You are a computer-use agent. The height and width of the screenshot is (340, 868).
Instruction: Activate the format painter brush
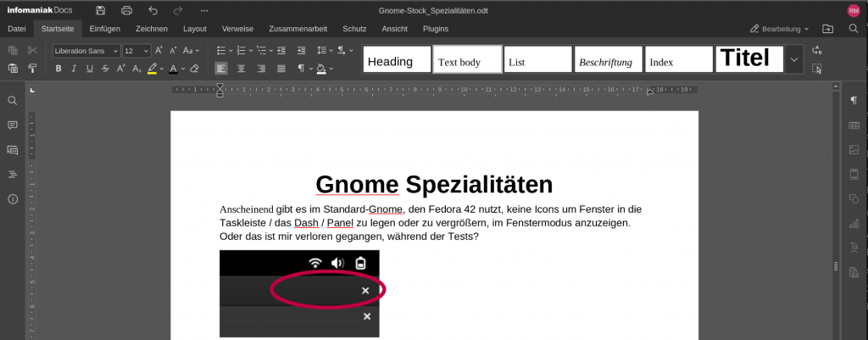click(x=32, y=69)
